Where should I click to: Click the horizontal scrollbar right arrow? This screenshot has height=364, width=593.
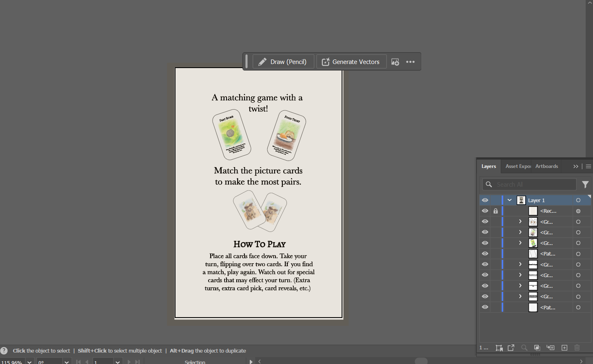point(582,362)
